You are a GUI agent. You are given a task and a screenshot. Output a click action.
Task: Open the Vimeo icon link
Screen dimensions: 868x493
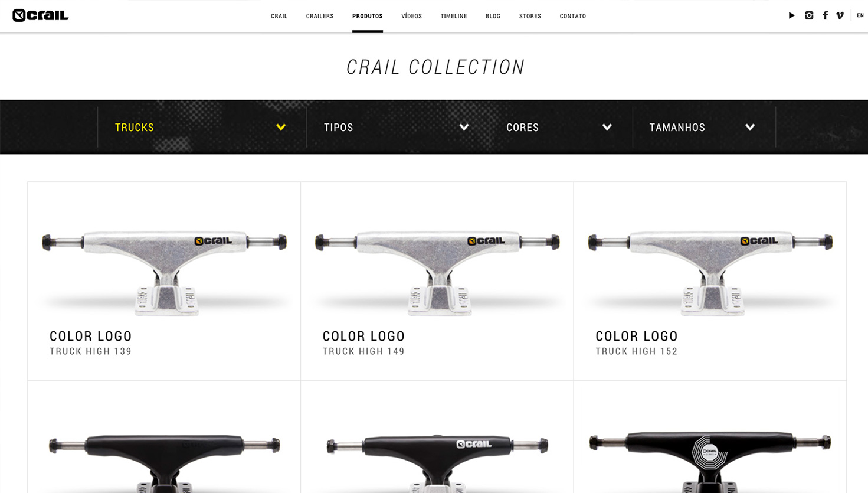[840, 15]
